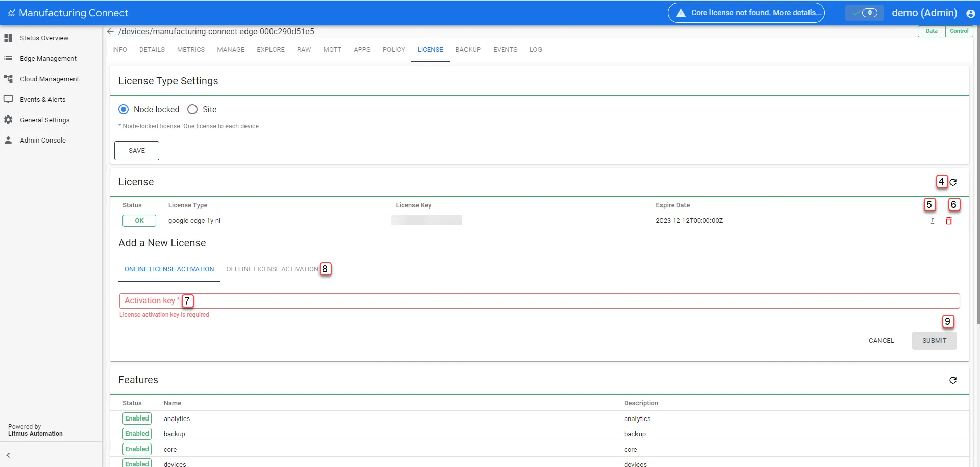Submit the activation key

click(x=935, y=341)
